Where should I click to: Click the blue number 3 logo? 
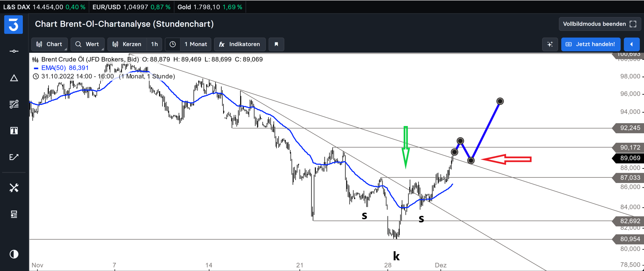coord(13,25)
